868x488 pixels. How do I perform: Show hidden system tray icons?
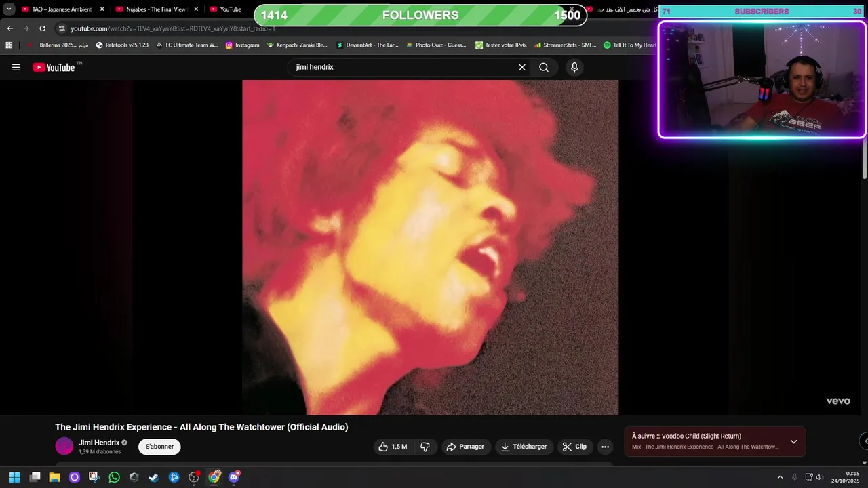[x=780, y=477]
